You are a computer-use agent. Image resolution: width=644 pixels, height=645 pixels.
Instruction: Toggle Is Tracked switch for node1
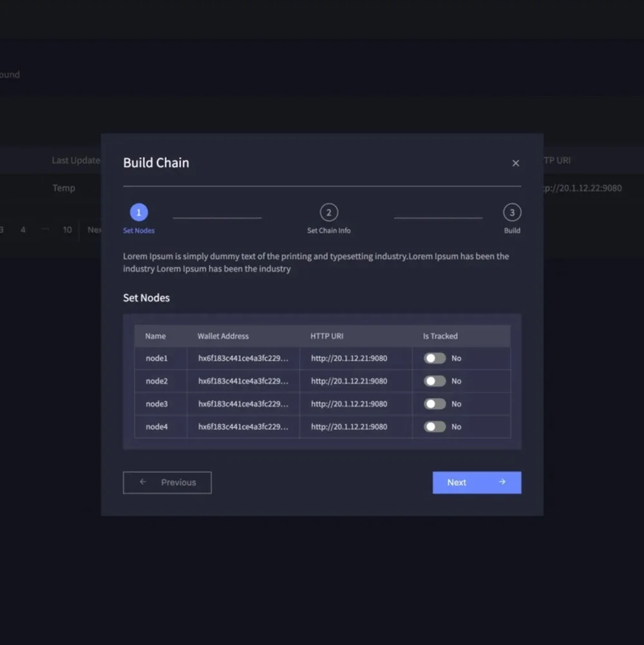(435, 358)
